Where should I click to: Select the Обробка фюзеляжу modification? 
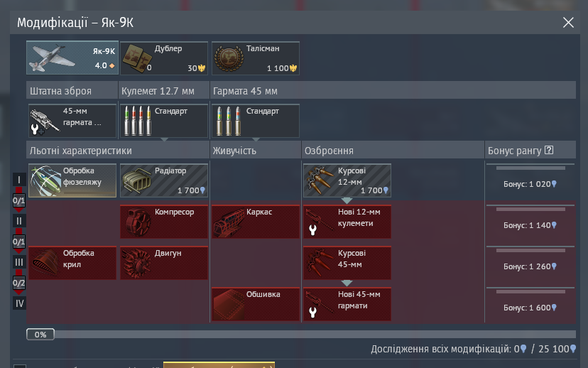pos(72,180)
